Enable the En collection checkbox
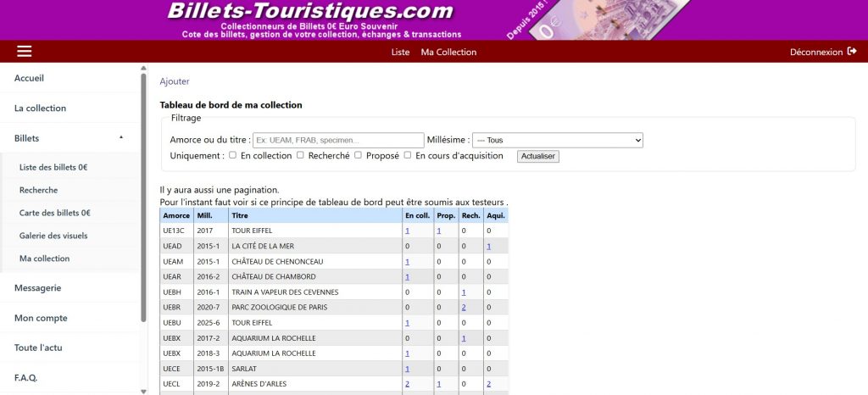 click(233, 155)
